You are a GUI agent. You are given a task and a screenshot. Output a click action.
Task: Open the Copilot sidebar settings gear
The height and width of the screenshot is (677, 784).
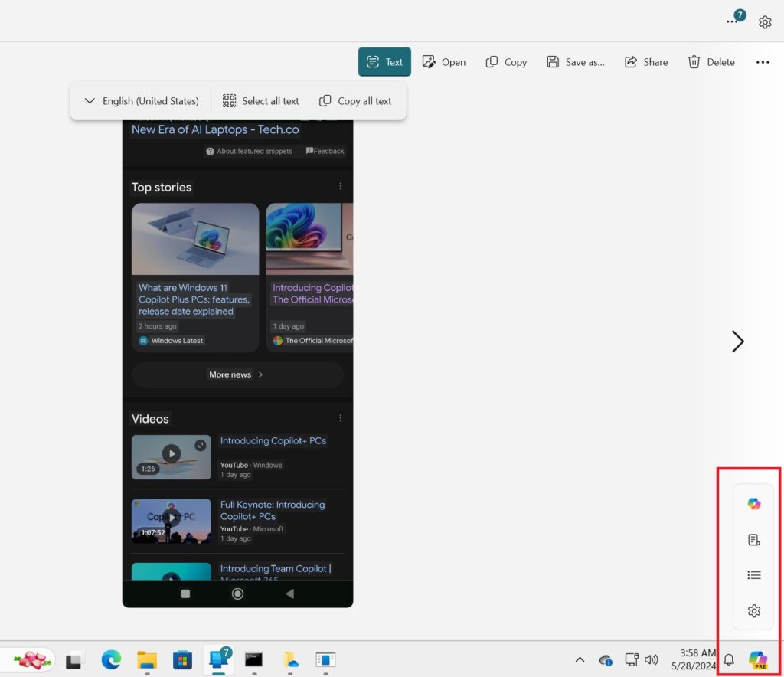click(753, 610)
